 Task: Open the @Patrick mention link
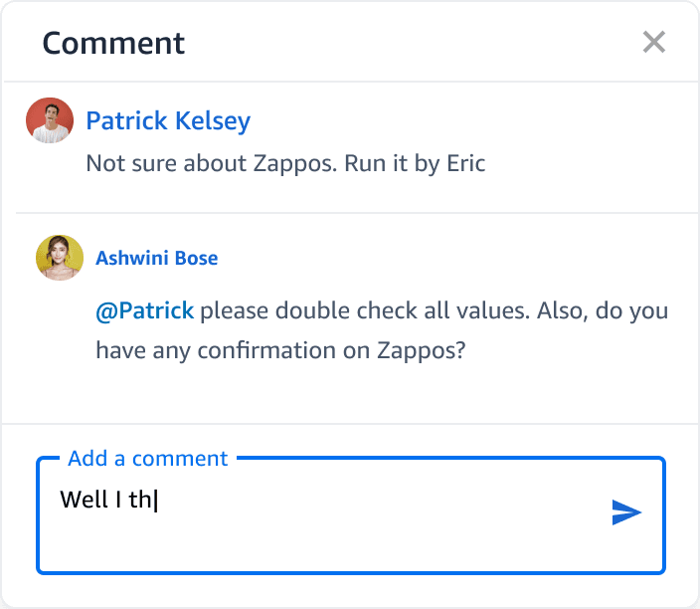click(x=145, y=311)
